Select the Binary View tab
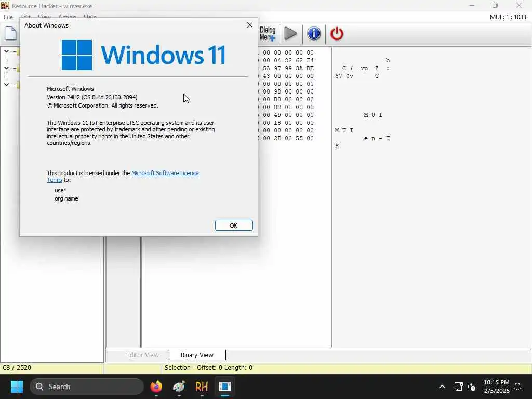This screenshot has width=532, height=399. [197, 355]
